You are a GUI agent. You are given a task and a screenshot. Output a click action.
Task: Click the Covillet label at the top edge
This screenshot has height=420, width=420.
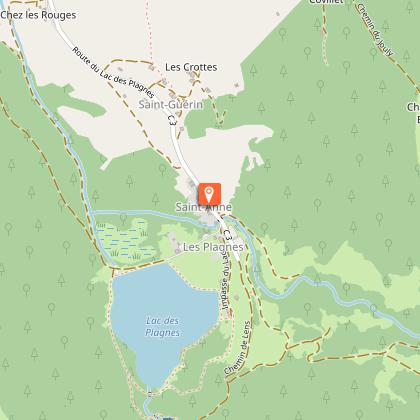click(x=326, y=2)
